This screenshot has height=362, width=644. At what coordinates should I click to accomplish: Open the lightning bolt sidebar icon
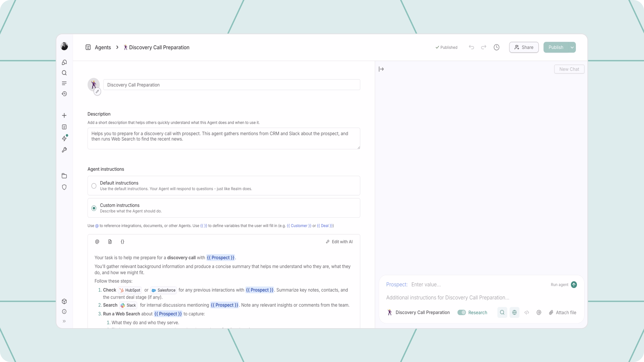click(64, 138)
